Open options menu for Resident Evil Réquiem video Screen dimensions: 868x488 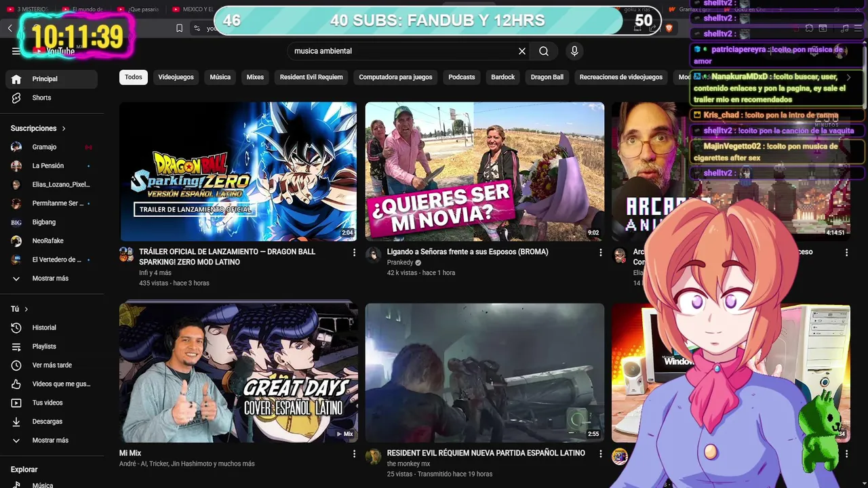point(600,453)
